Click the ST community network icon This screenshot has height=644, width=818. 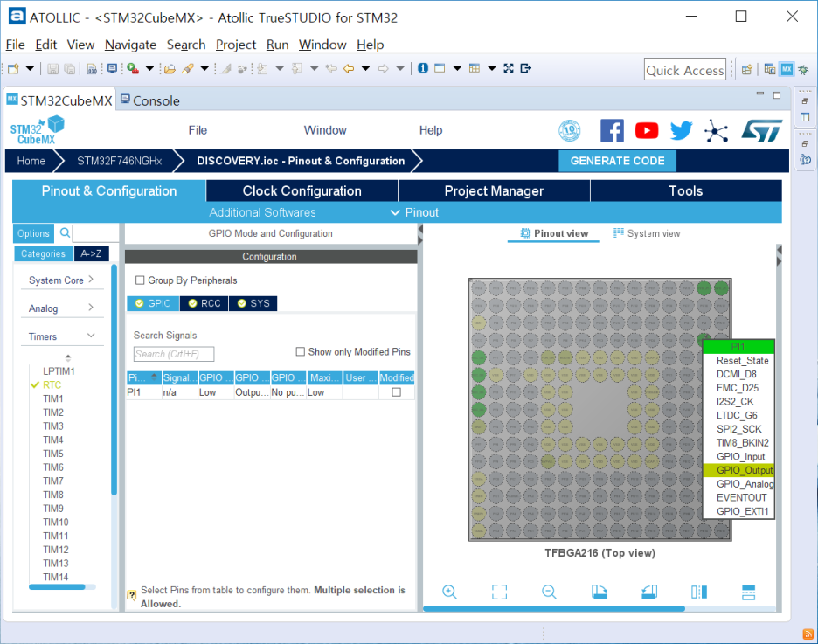click(717, 130)
